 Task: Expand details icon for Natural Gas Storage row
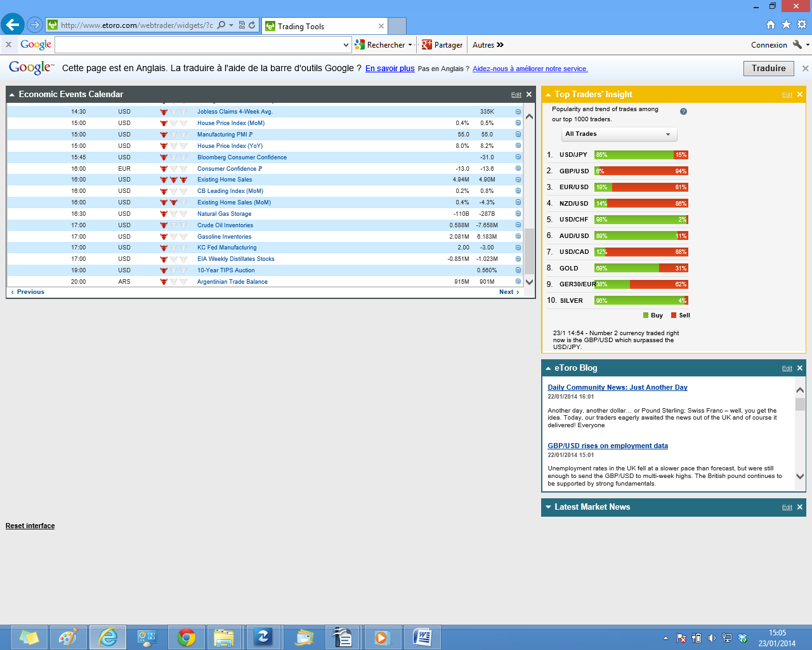point(518,214)
